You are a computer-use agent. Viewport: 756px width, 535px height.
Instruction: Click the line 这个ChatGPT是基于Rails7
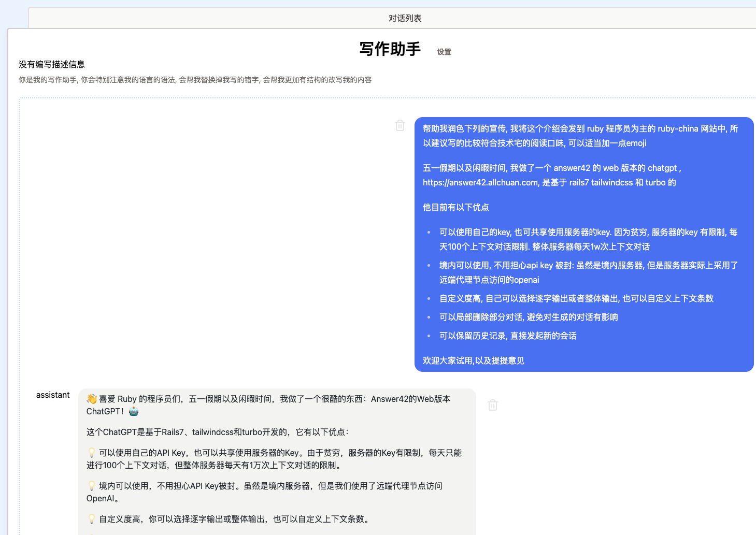click(x=218, y=432)
